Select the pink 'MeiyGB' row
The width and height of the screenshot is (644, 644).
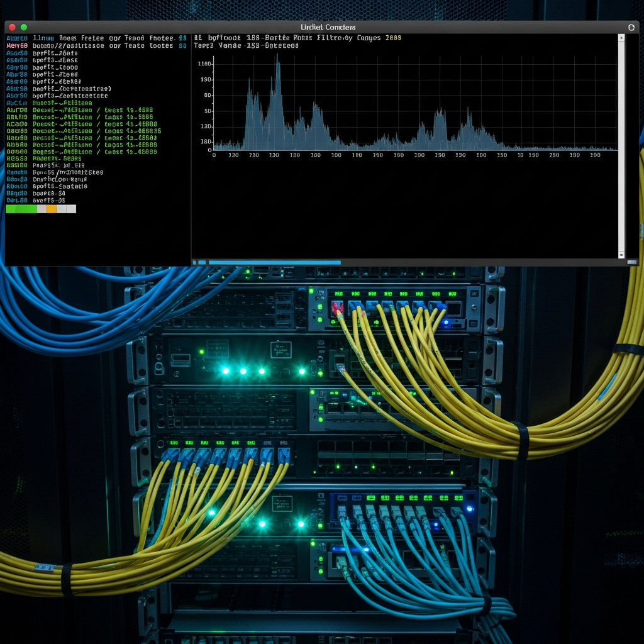(96, 45)
